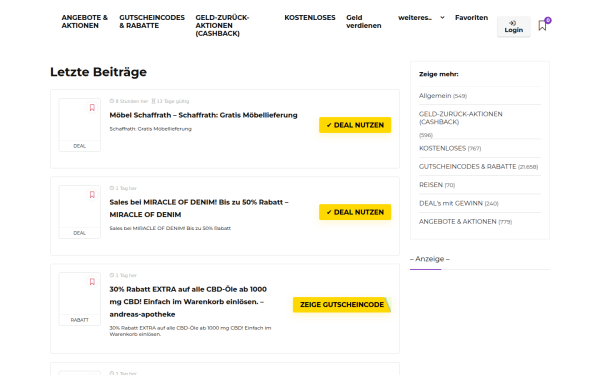Open the Geld verdienen menu item
The image size is (600, 375).
[364, 21]
